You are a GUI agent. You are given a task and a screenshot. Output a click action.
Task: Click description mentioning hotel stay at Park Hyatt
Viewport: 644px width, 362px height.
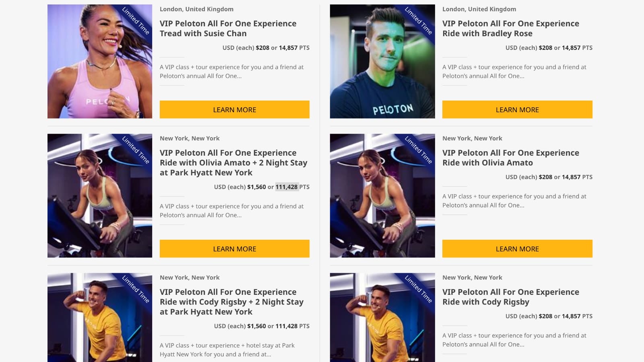click(227, 350)
